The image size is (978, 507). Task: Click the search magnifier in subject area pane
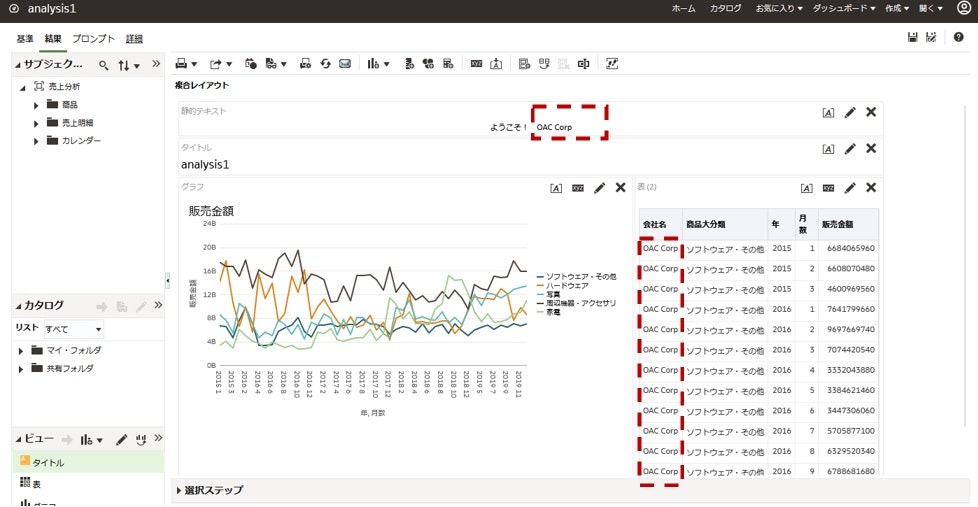[104, 65]
